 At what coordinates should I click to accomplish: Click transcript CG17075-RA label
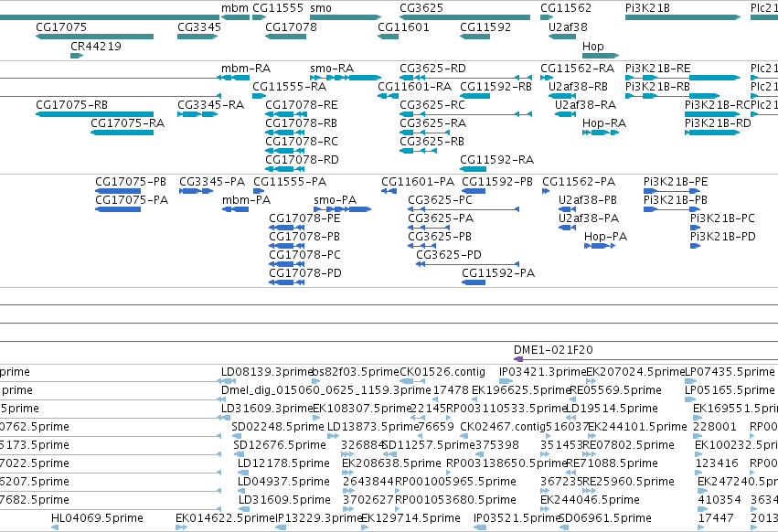point(127,123)
